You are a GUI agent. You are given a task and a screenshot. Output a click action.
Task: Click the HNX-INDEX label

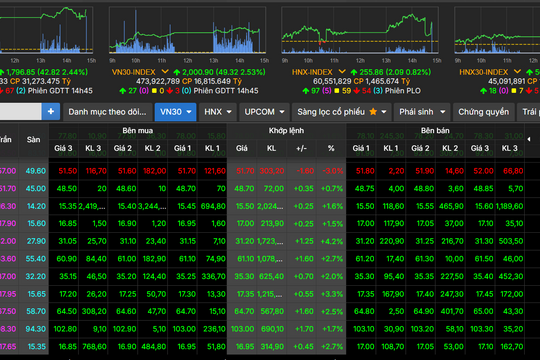click(312, 72)
